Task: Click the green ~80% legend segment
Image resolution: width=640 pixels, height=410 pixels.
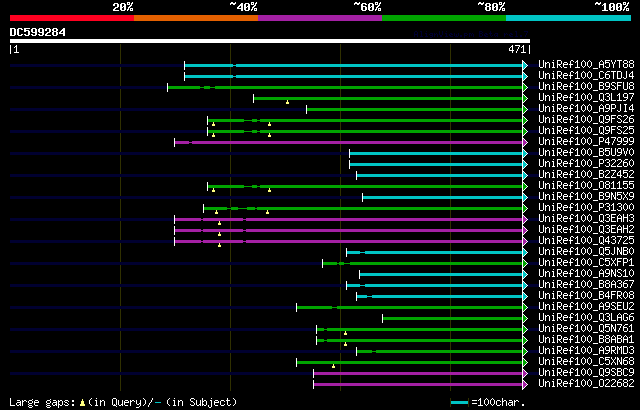Action: 444,18
